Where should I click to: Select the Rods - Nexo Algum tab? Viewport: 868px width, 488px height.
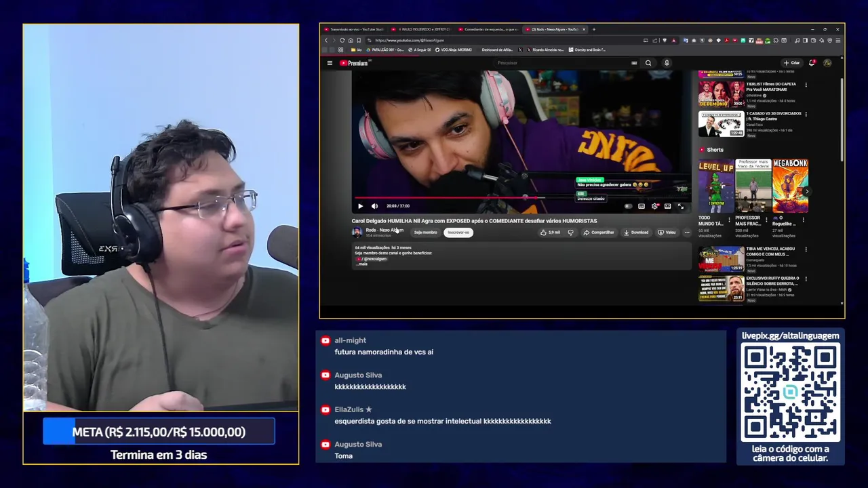coord(555,29)
